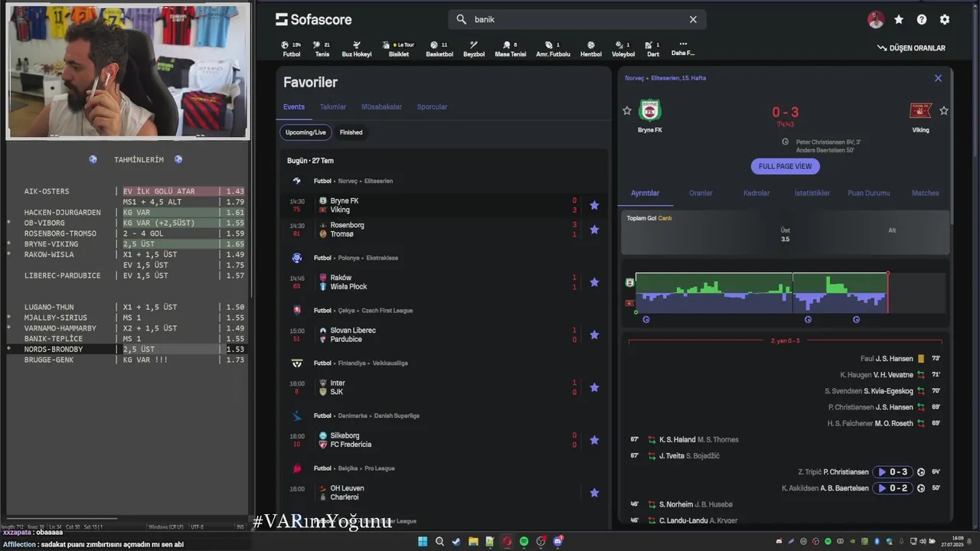980x551 pixels.
Task: Open the Voleybol category
Action: coord(623,49)
